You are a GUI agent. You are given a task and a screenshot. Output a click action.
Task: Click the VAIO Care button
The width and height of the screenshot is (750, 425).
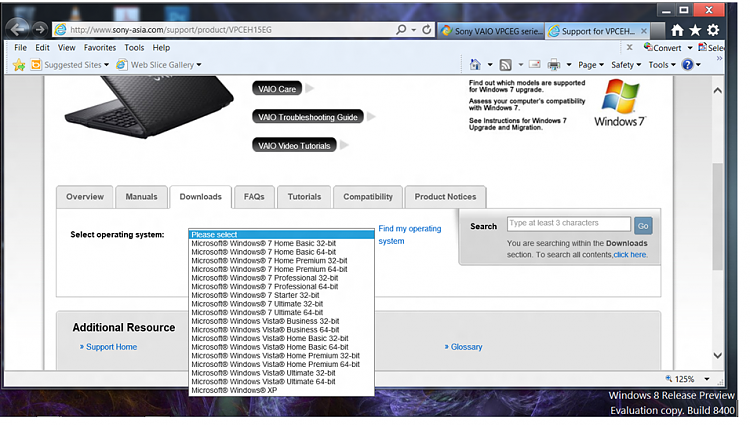point(277,88)
